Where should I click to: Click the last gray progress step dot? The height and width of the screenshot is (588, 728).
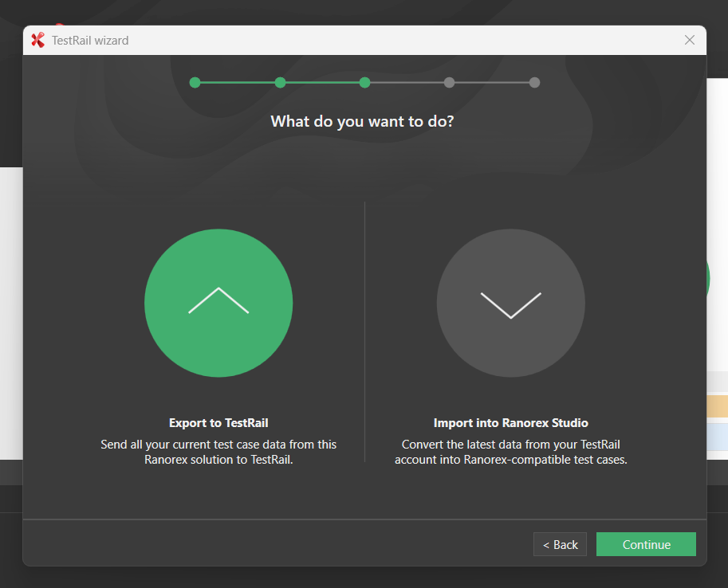click(x=534, y=82)
